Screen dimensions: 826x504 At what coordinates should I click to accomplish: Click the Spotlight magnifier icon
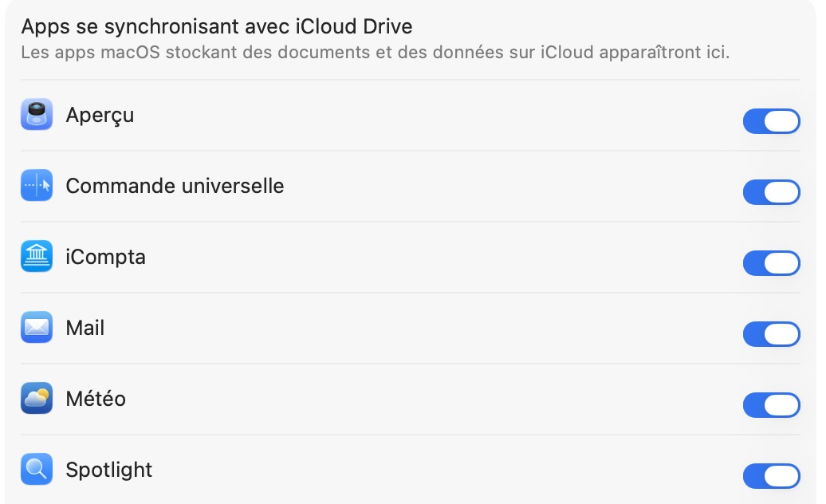click(x=37, y=470)
